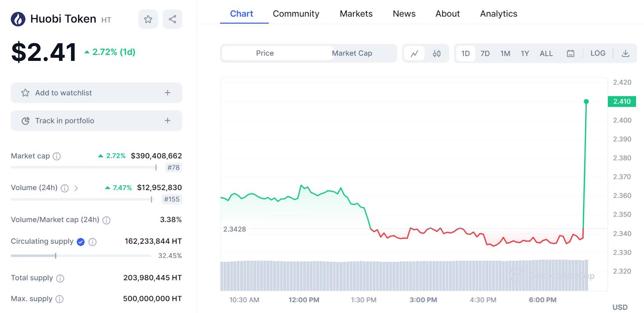Switch to candlestick chart icon

click(437, 54)
